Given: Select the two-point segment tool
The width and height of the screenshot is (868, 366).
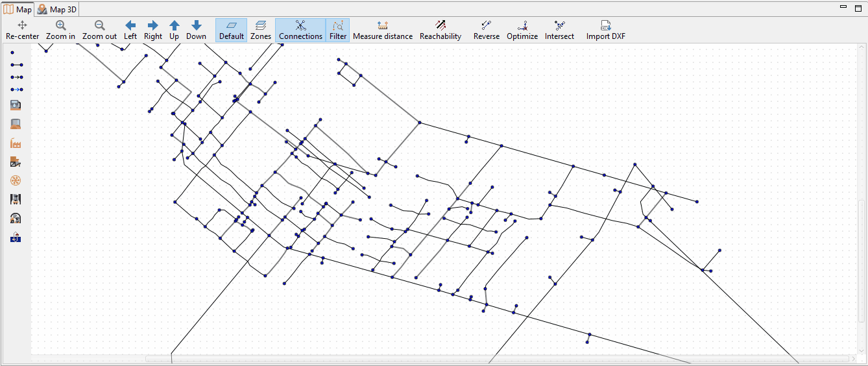Looking at the screenshot, I should coord(17,65).
